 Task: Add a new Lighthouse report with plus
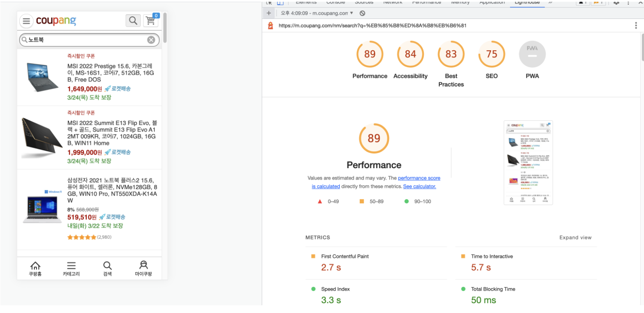click(269, 13)
